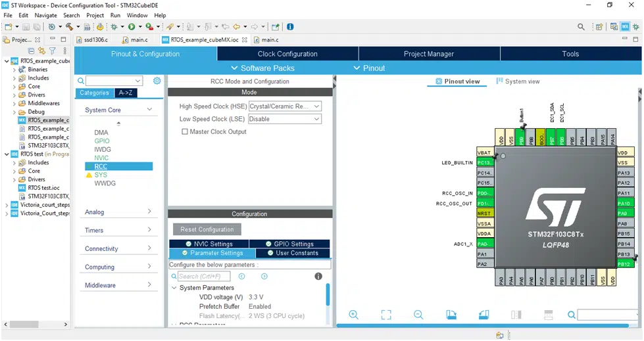Expand the Analog category
The height and width of the screenshot is (341, 644).
[149, 212]
